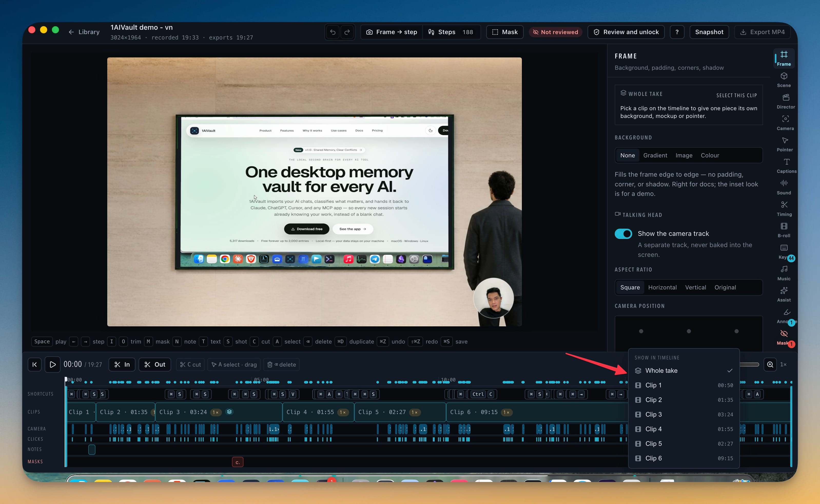Play the recording
Screen dimensions: 820x504
[52, 364]
